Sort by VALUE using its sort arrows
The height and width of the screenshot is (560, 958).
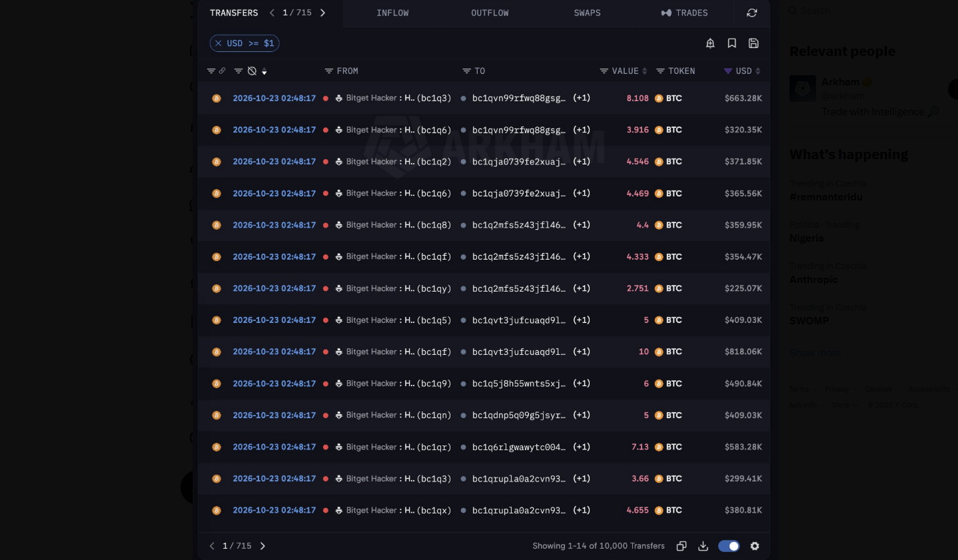tap(645, 71)
